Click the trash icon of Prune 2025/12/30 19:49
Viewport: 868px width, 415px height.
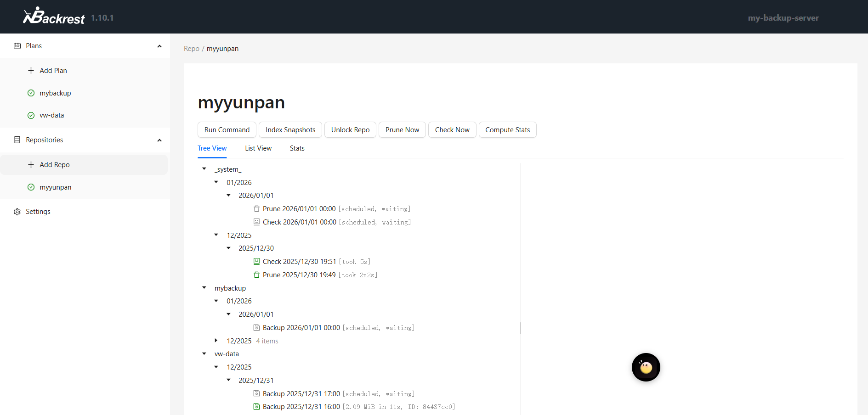(x=256, y=275)
